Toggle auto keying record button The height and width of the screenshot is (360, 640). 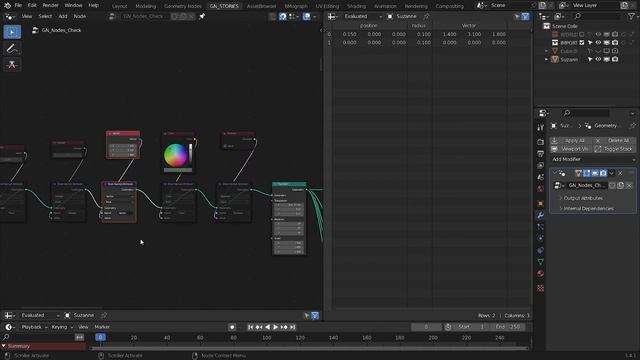232,327
